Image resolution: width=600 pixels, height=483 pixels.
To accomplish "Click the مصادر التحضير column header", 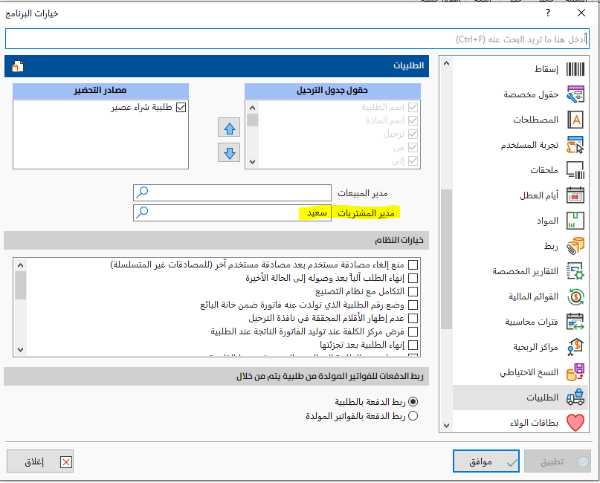I will point(101,91).
